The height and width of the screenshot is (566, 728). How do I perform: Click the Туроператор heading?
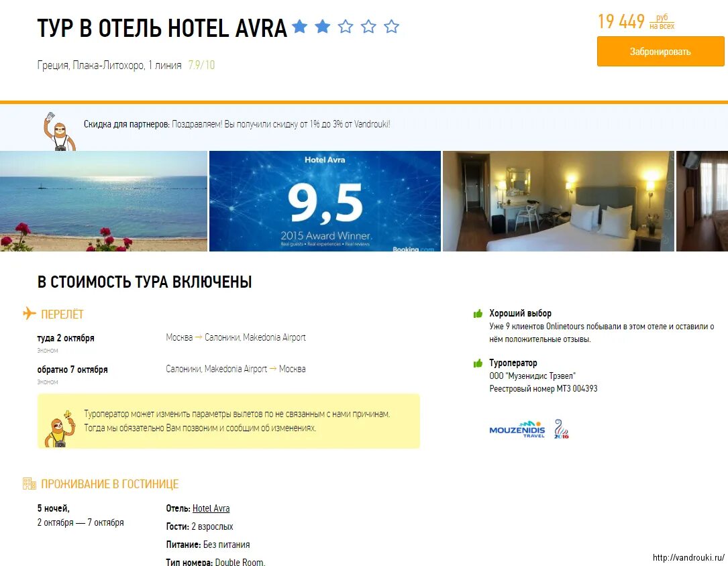[x=513, y=363]
